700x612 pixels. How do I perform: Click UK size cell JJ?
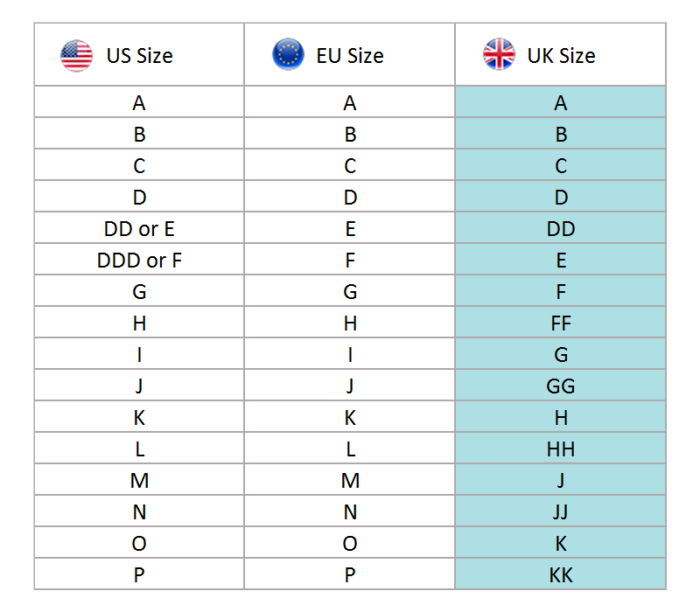[x=561, y=512]
